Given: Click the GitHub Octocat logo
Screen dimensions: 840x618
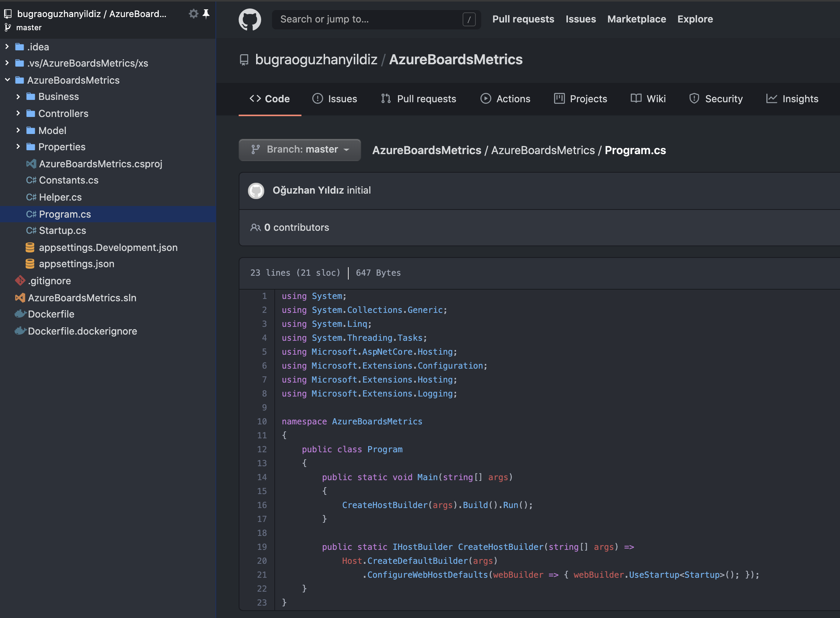Looking at the screenshot, I should coord(250,19).
